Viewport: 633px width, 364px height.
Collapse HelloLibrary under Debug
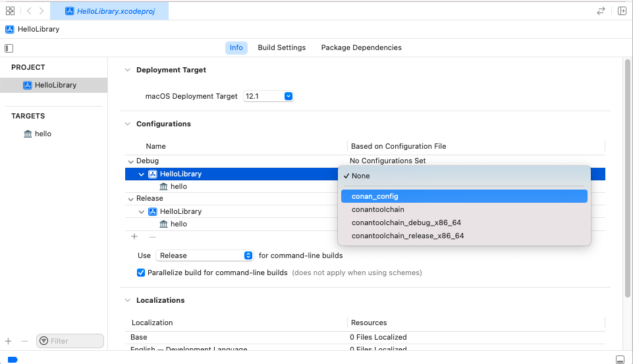(142, 174)
